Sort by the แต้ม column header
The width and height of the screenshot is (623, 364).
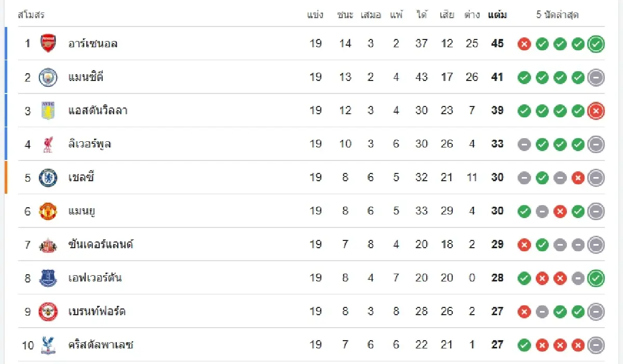(x=497, y=15)
